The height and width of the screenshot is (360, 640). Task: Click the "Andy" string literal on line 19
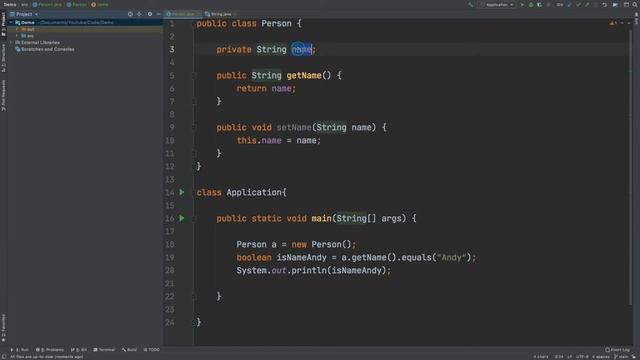[x=451, y=258]
